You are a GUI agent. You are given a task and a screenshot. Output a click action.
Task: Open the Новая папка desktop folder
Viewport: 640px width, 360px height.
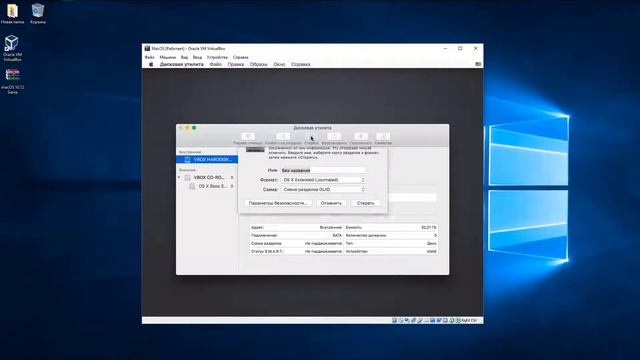click(x=12, y=13)
